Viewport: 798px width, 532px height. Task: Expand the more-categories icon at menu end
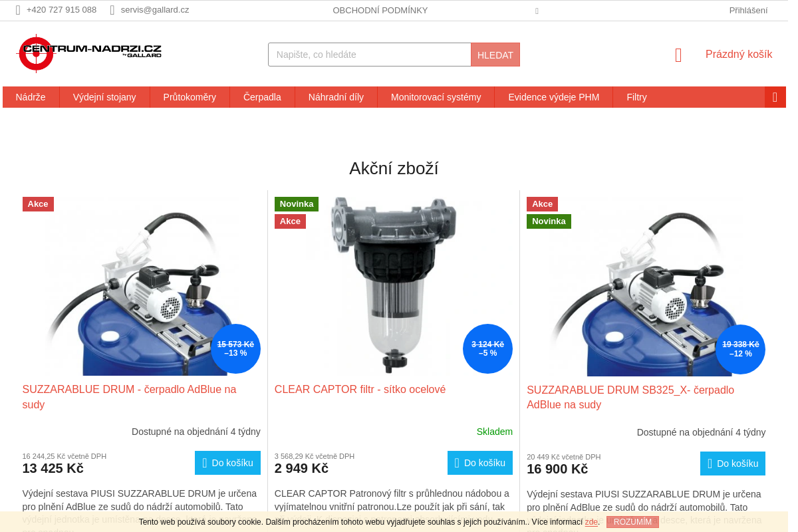775,97
